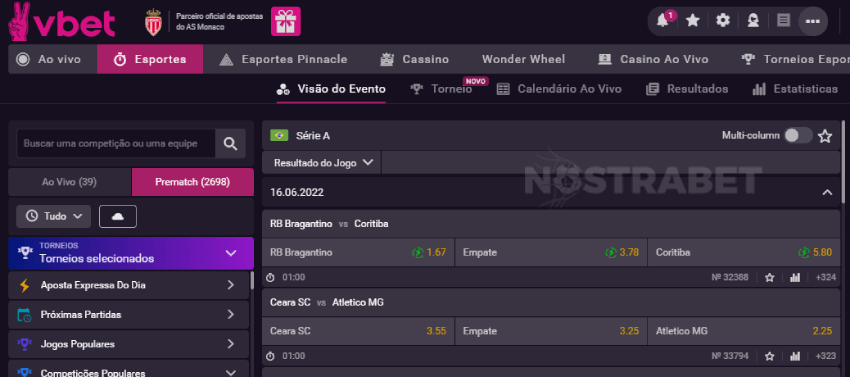The width and height of the screenshot is (850, 377).
Task: Open statistics for RB Bragantino vs Coritiba
Action: (x=795, y=278)
